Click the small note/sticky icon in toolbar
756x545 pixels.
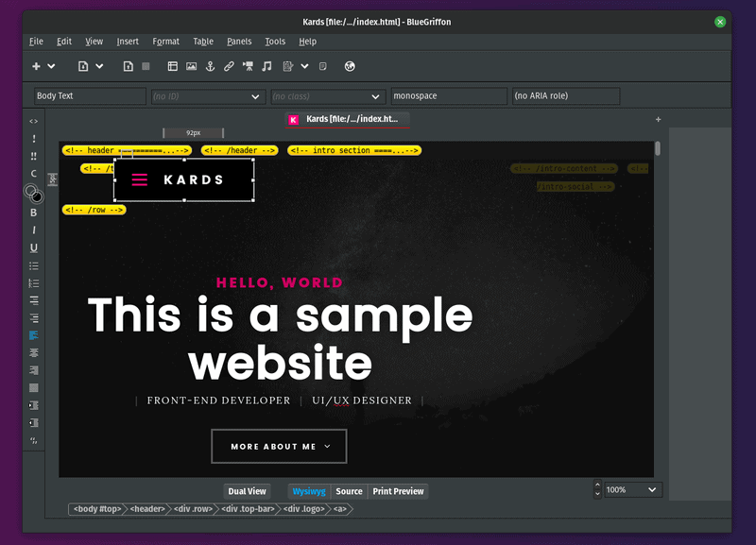click(322, 66)
